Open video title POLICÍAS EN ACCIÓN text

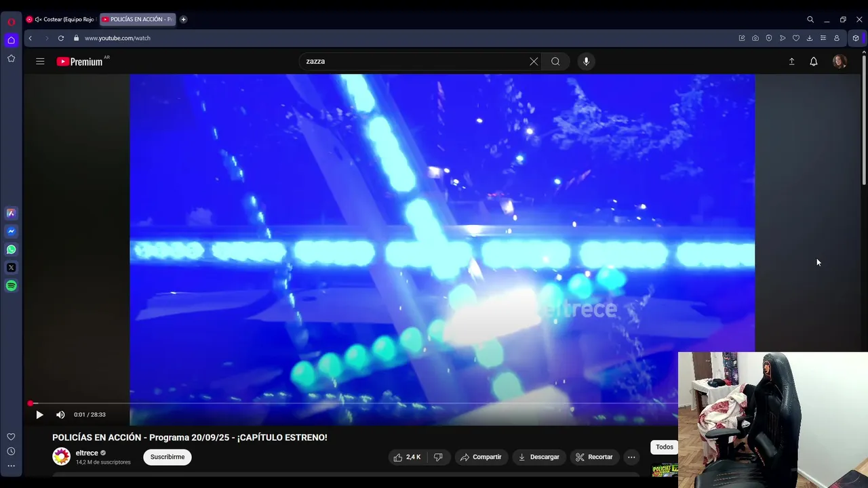(x=189, y=437)
